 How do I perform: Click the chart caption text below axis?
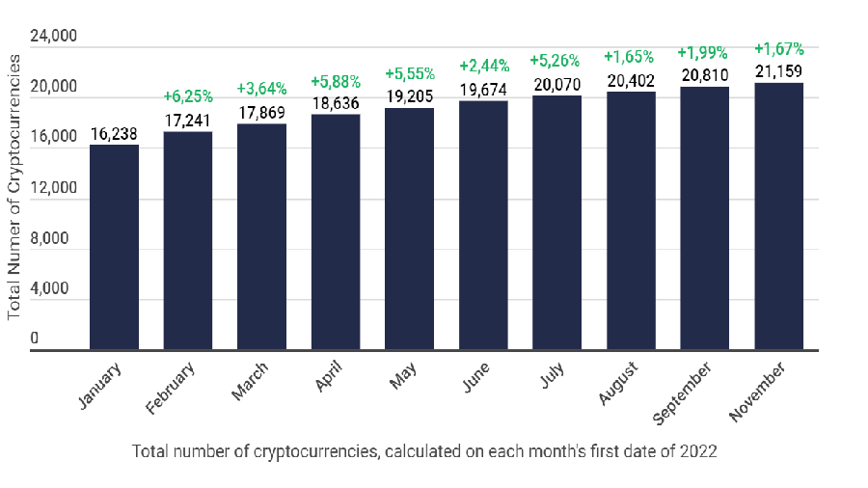click(x=424, y=451)
